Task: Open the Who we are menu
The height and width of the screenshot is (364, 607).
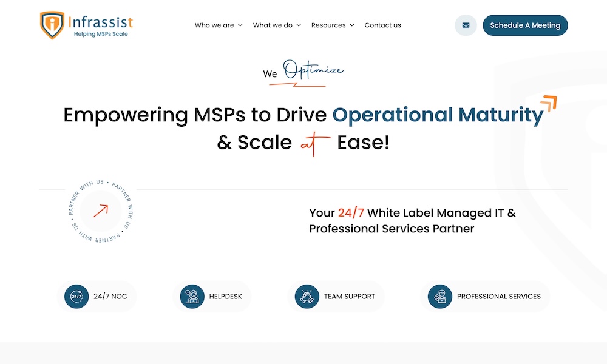Action: point(214,25)
